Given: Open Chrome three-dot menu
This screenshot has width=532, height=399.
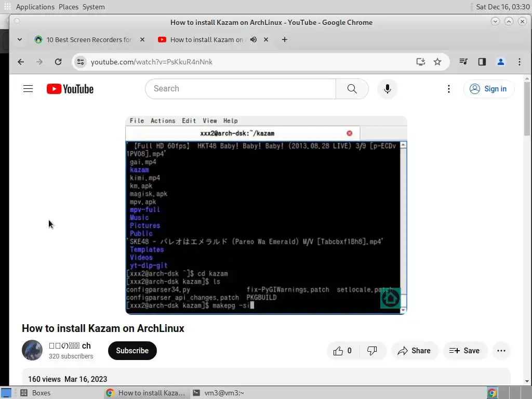Looking at the screenshot, I should click(x=519, y=62).
